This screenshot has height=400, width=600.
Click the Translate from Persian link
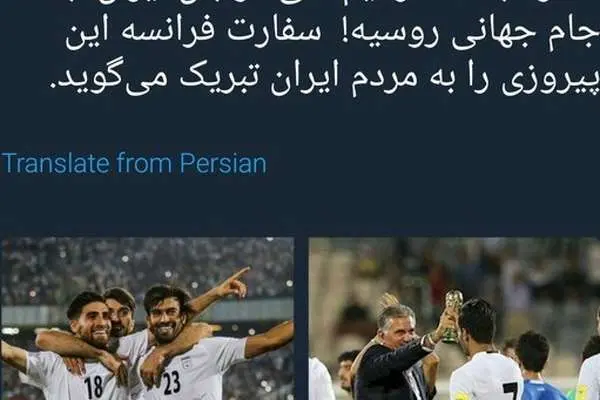point(134,163)
